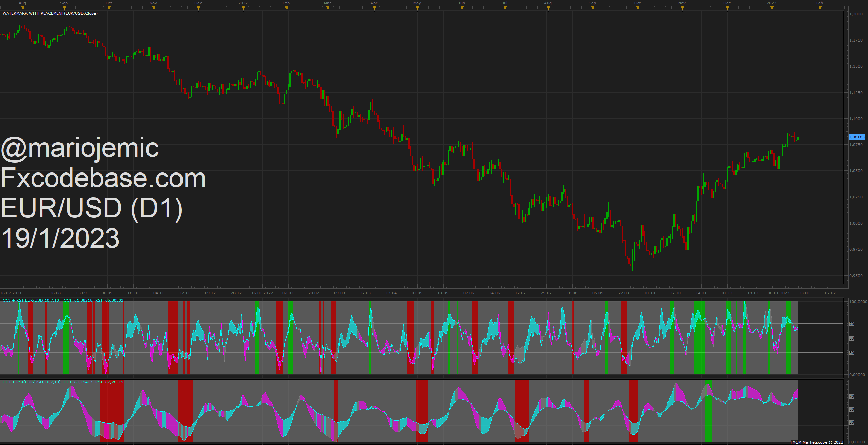868x445 pixels.
Task: Click the 27.03 date axis label
Action: (365, 293)
